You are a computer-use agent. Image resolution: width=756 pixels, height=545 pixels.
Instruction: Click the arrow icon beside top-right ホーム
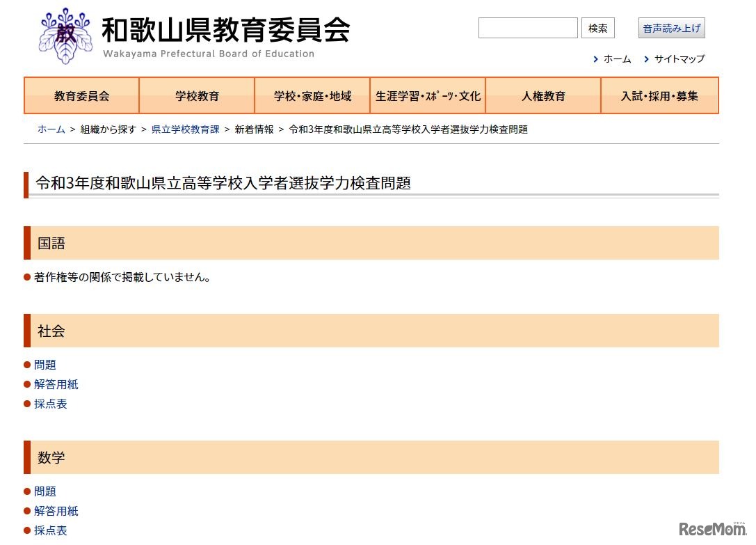[596, 59]
